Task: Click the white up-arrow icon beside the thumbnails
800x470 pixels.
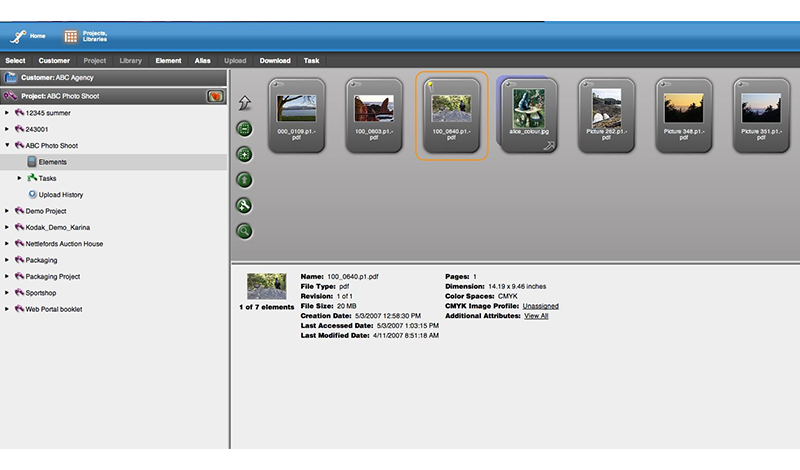Action: click(x=244, y=103)
